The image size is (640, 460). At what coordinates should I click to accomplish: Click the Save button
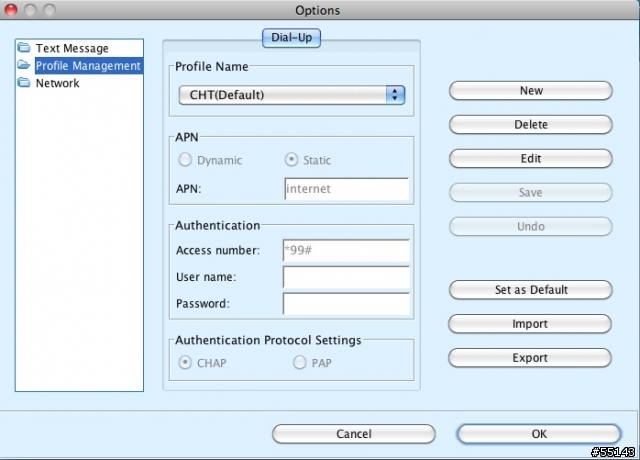(531, 192)
